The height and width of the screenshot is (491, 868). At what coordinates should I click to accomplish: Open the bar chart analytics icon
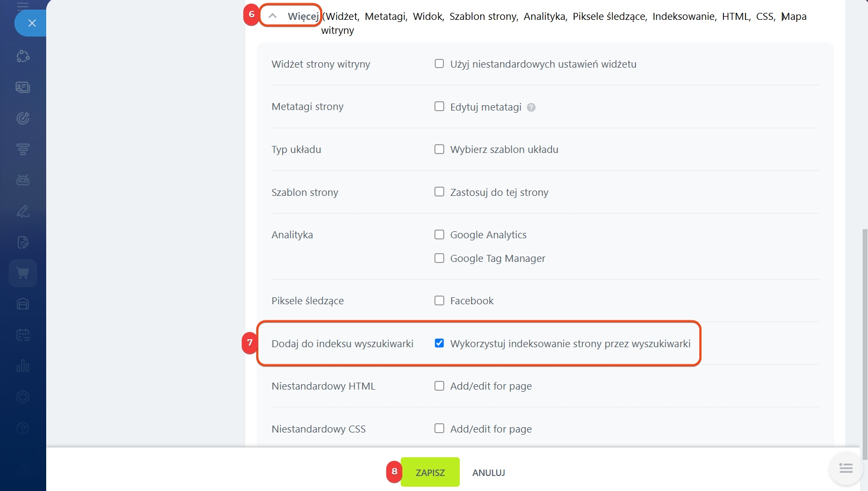[23, 366]
